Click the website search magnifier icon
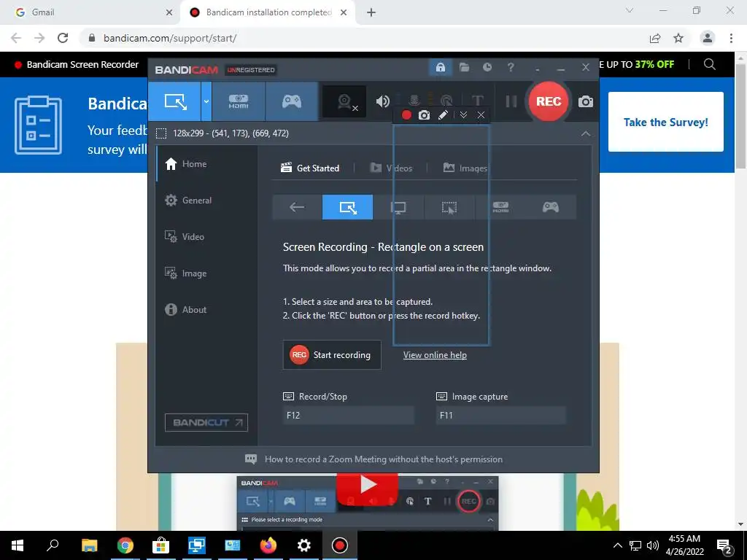Screen dimensions: 747x560 [x=709, y=64]
